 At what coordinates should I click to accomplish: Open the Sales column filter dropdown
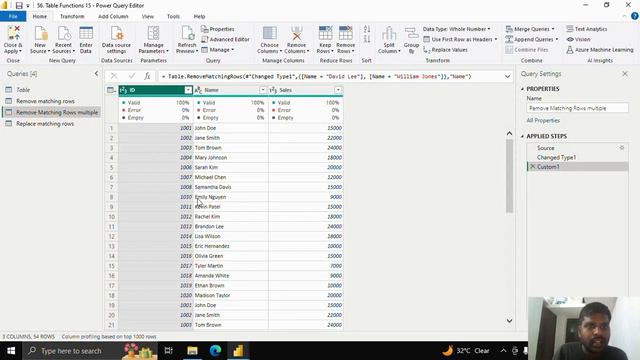pyautogui.click(x=338, y=90)
